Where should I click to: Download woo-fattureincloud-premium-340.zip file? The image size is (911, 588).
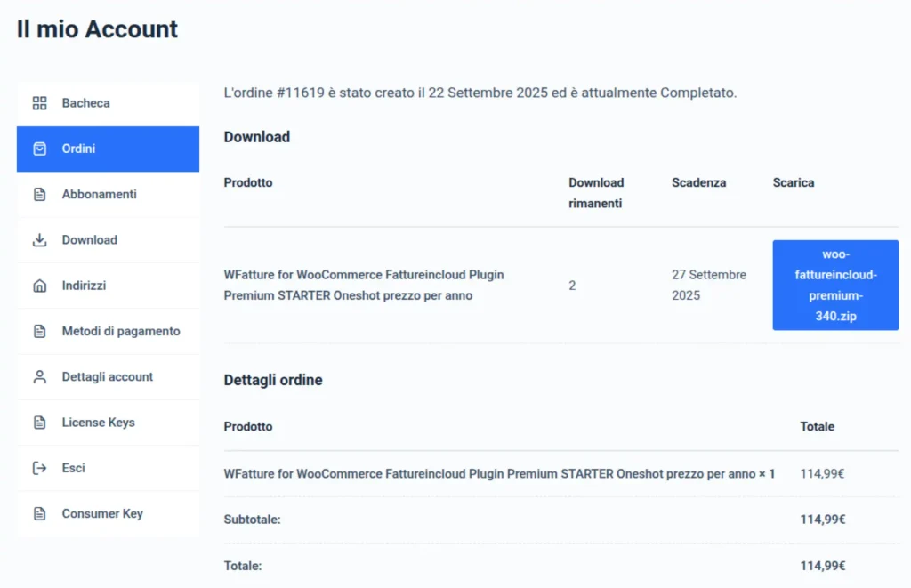coord(835,286)
